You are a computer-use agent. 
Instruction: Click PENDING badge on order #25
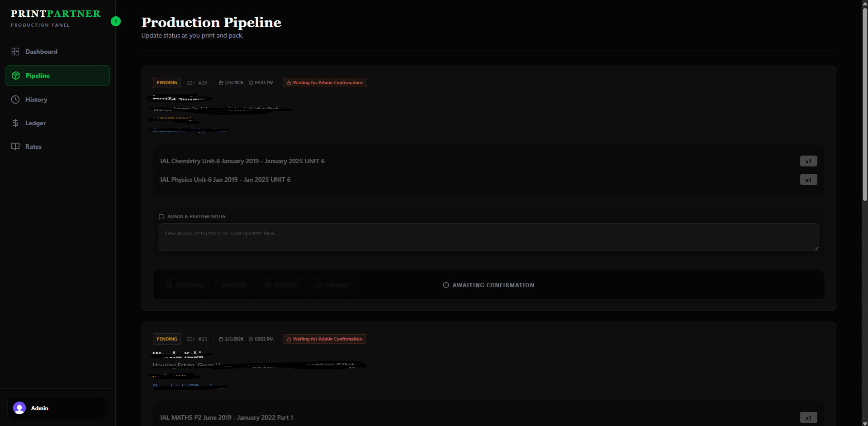pos(167,339)
